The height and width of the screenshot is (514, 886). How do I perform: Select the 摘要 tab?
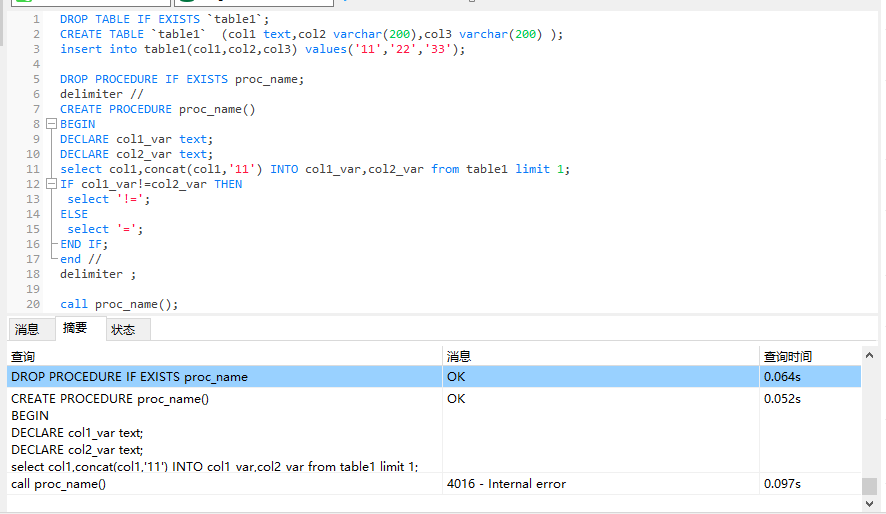pyautogui.click(x=75, y=328)
